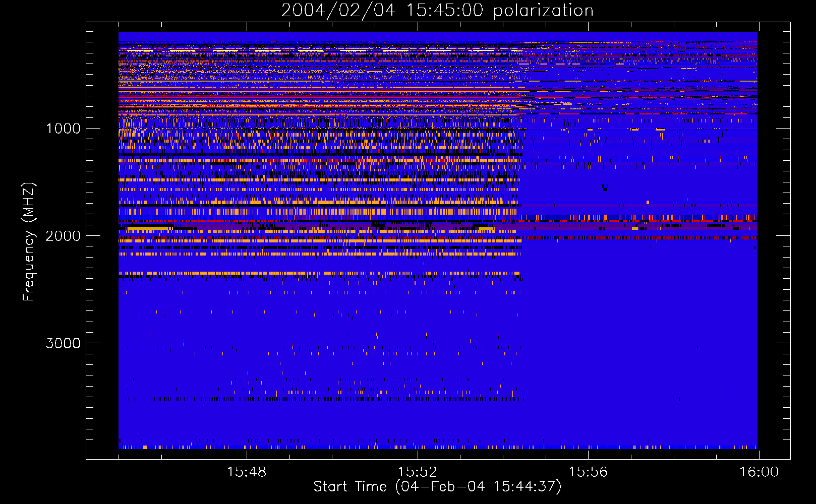Click the 15:56 time tick label

click(x=588, y=472)
